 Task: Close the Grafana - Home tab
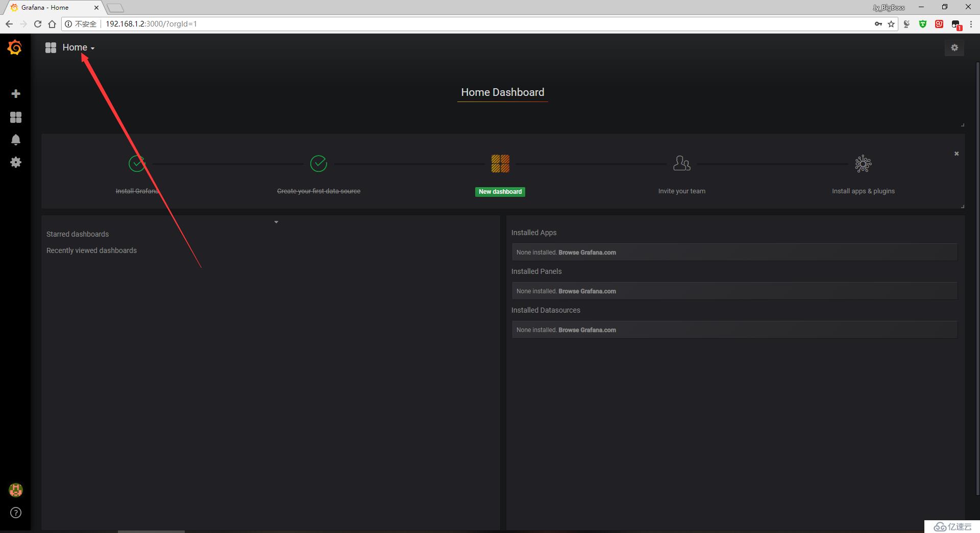[x=96, y=8]
